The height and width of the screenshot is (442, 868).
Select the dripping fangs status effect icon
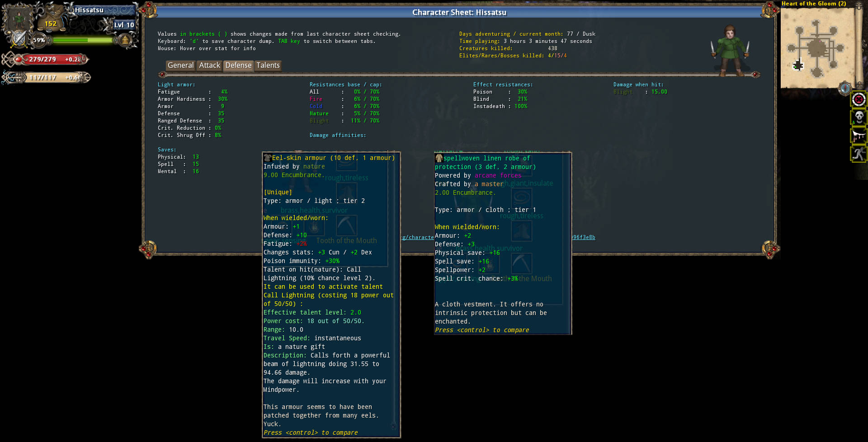point(859,136)
